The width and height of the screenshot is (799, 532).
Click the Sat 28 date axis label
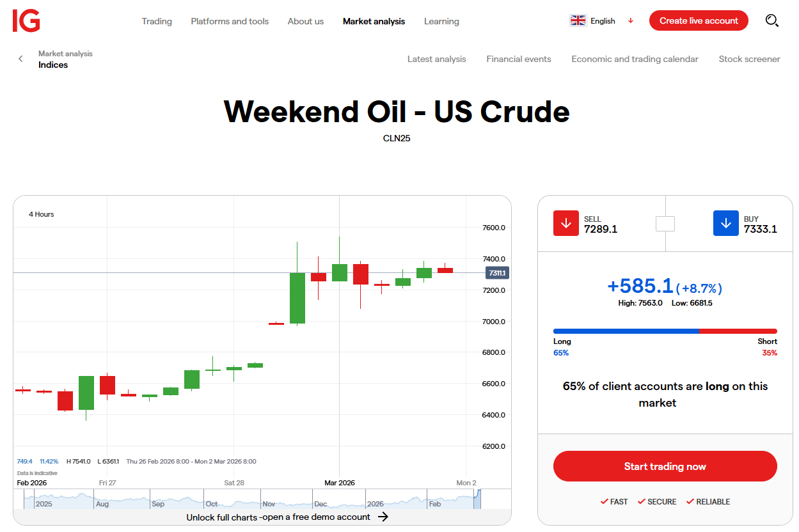pyautogui.click(x=234, y=483)
